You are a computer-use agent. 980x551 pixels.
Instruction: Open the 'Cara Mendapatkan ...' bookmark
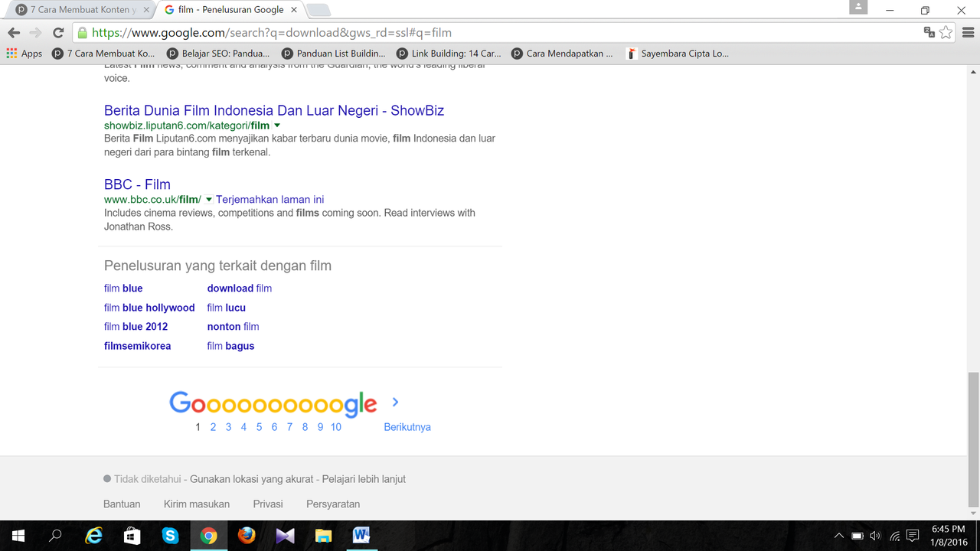563,54
